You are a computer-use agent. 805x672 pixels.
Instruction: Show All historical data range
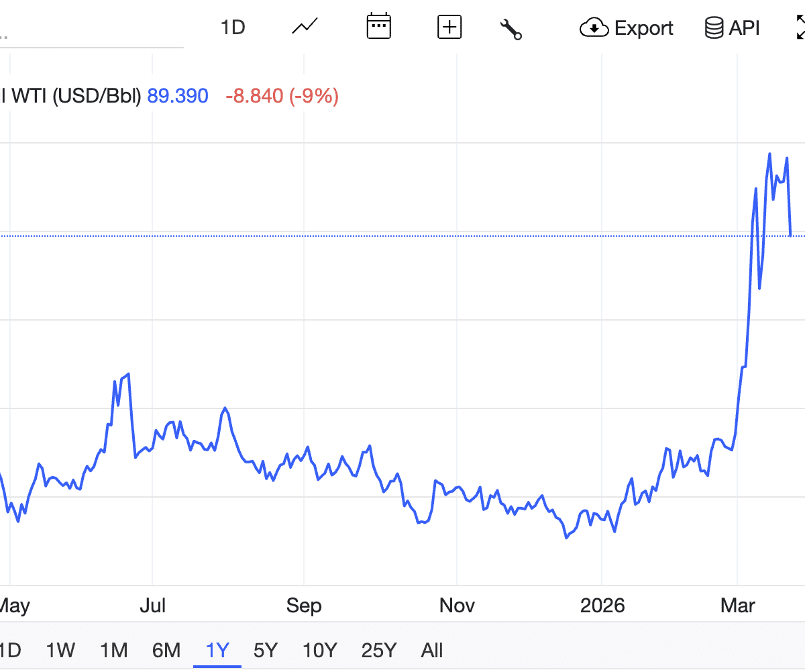(432, 650)
